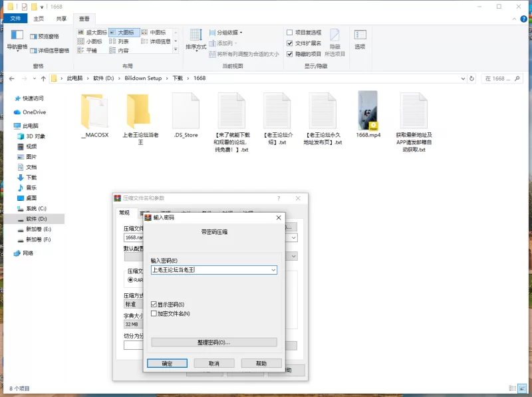532x397 pixels.
Task: Switch to the 主页 ribbon tab
Action: 38,19
